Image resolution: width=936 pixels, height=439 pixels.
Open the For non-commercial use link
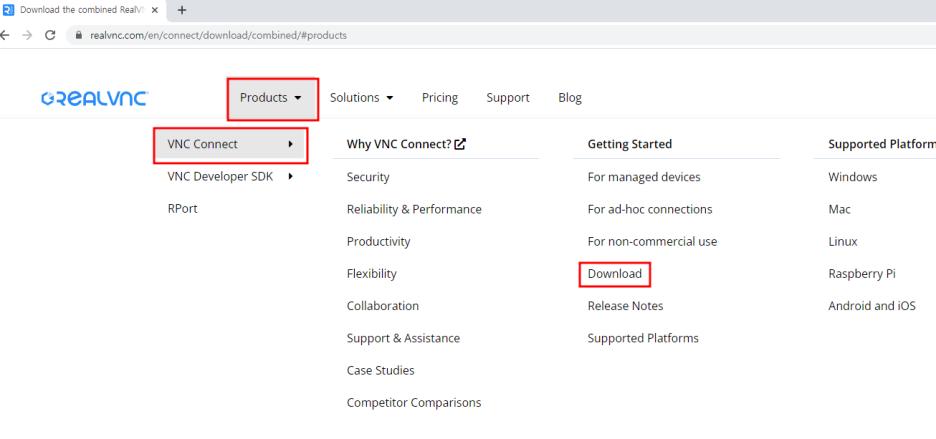[652, 241]
